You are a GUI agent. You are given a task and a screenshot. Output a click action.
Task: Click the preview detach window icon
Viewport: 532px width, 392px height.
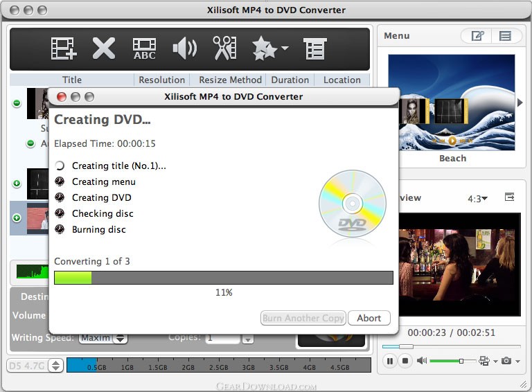click(x=509, y=197)
